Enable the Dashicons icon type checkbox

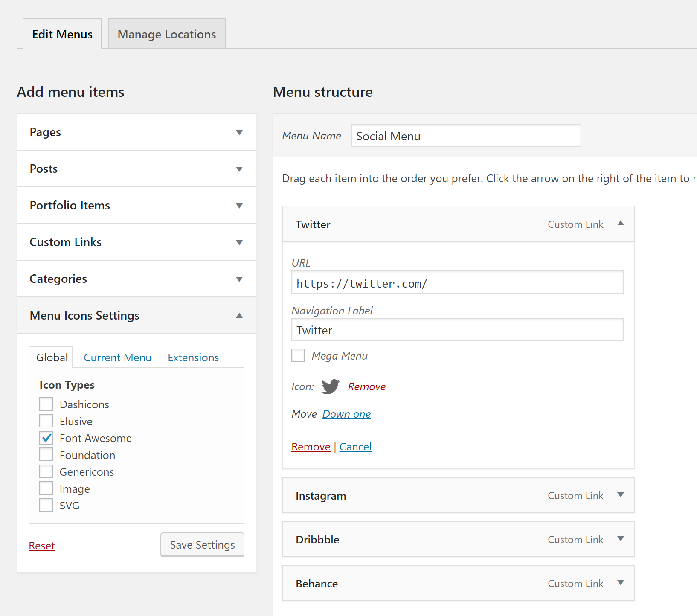46,404
